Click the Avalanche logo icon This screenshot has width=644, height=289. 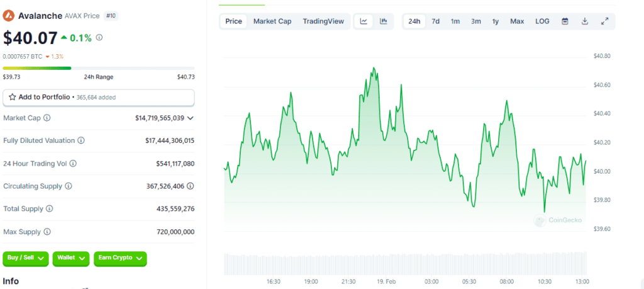click(x=9, y=16)
